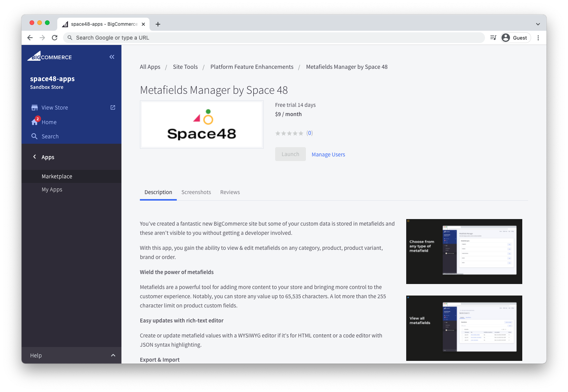Click the space48-apps store name

52,79
